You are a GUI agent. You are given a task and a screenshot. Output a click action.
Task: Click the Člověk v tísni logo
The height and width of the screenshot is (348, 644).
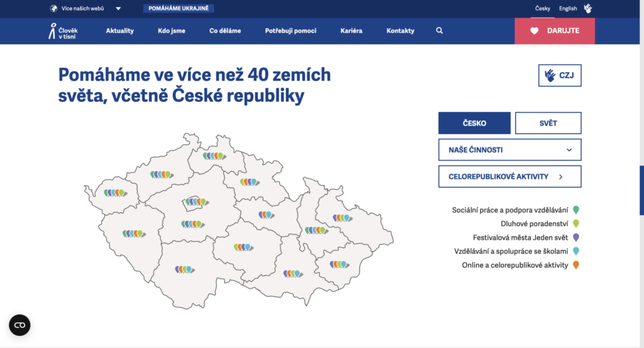pyautogui.click(x=63, y=31)
